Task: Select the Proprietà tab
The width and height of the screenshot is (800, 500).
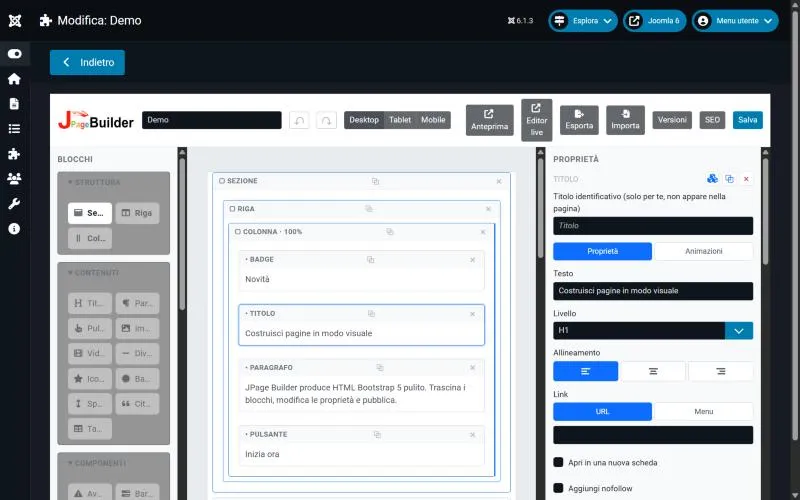Action: (603, 251)
